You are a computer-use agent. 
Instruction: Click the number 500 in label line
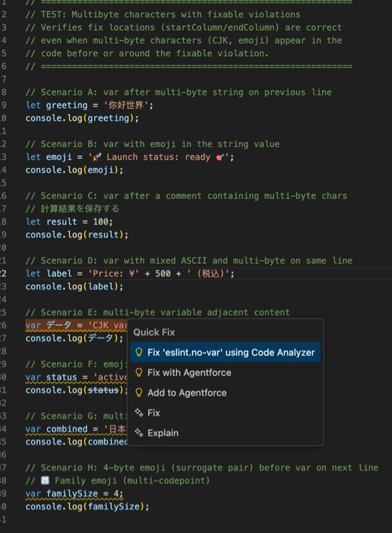click(x=163, y=273)
